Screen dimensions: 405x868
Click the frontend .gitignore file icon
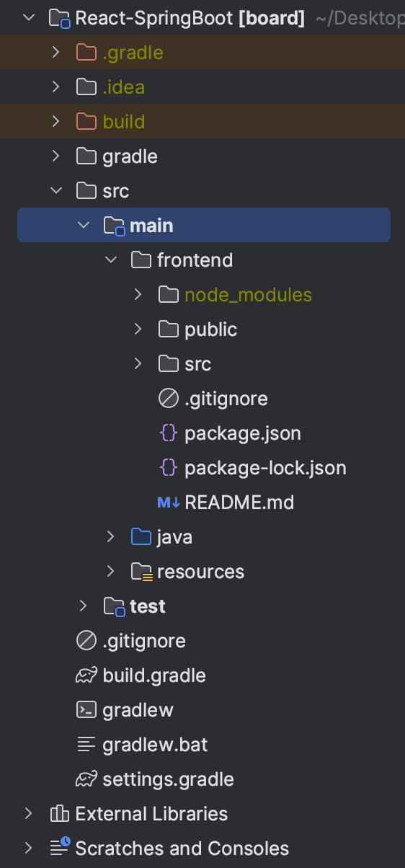[x=168, y=399]
